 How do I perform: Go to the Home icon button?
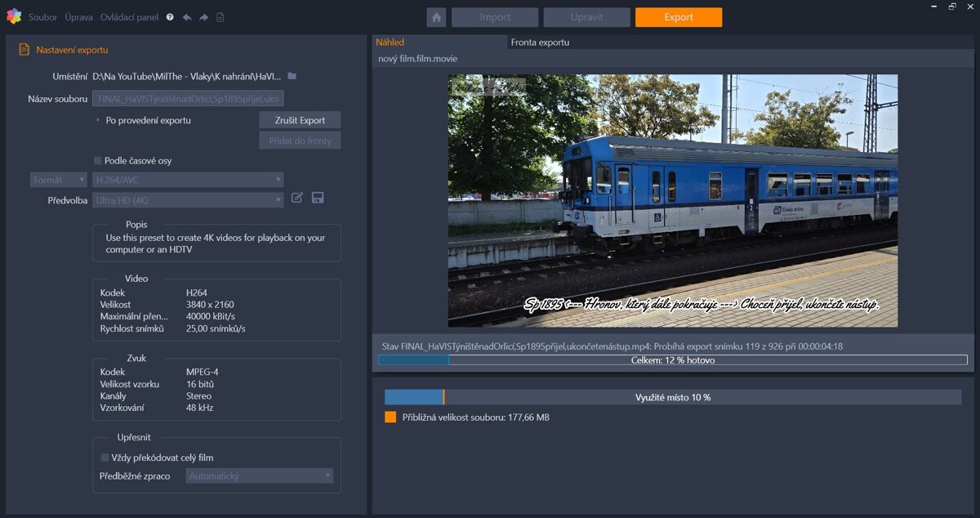coord(437,17)
